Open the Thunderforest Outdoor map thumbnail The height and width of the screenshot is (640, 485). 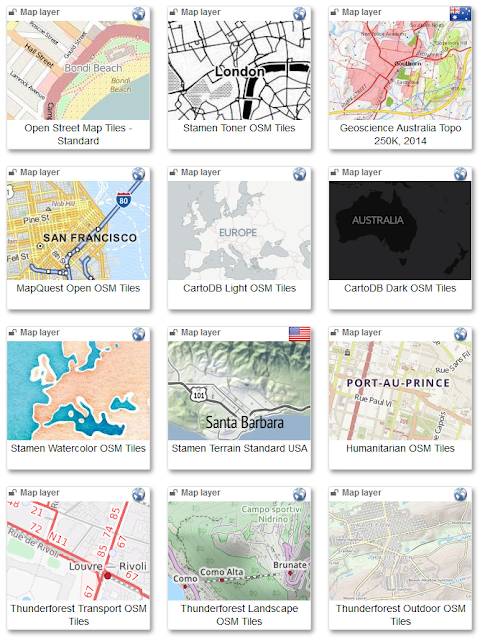(x=400, y=551)
